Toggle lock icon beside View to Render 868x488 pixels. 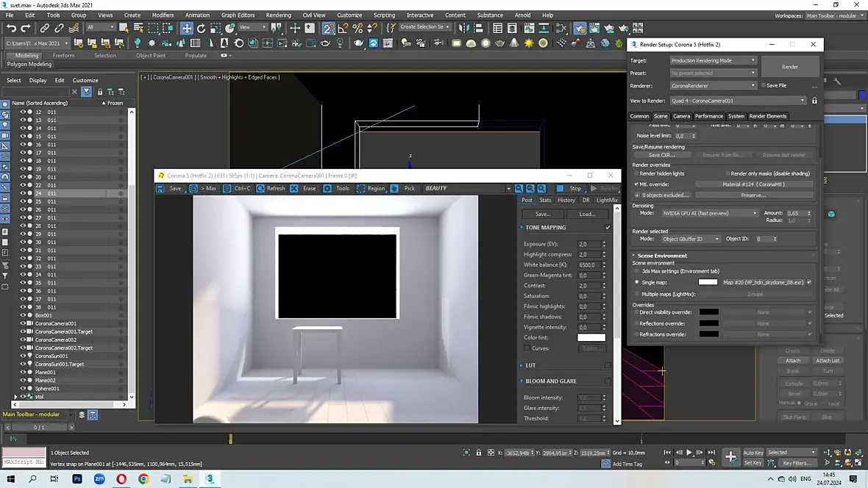point(814,101)
